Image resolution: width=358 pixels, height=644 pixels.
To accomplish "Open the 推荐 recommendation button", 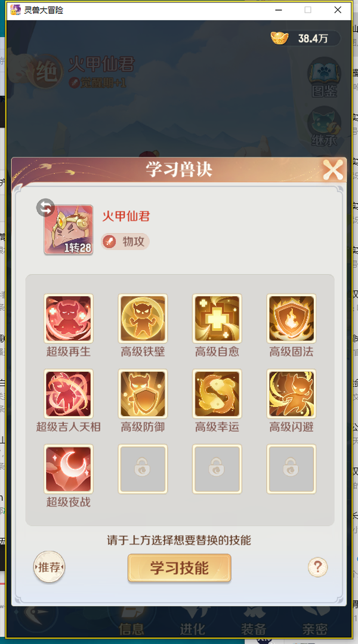I will pos(50,568).
